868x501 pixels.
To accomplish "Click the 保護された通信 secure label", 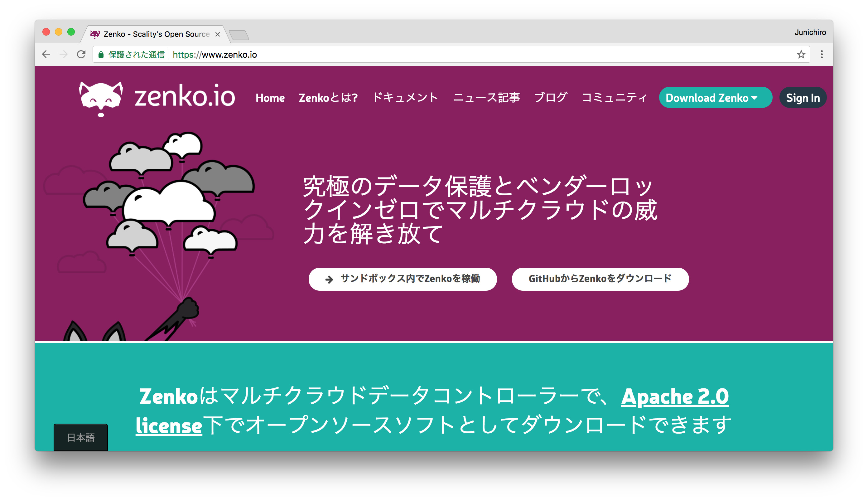I will coord(137,55).
